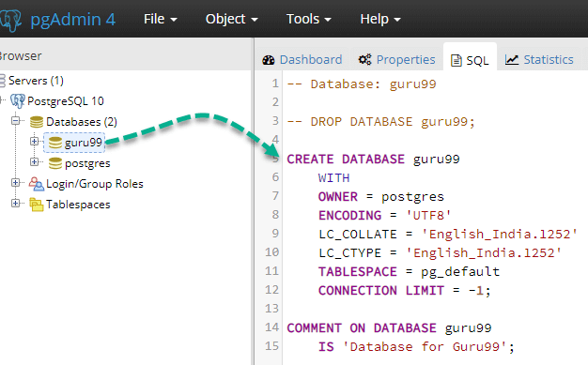Open the File menu

pyautogui.click(x=160, y=19)
